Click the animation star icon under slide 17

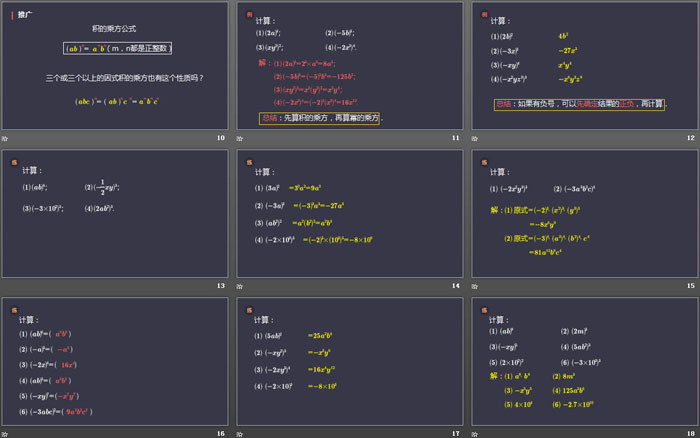pos(240,434)
